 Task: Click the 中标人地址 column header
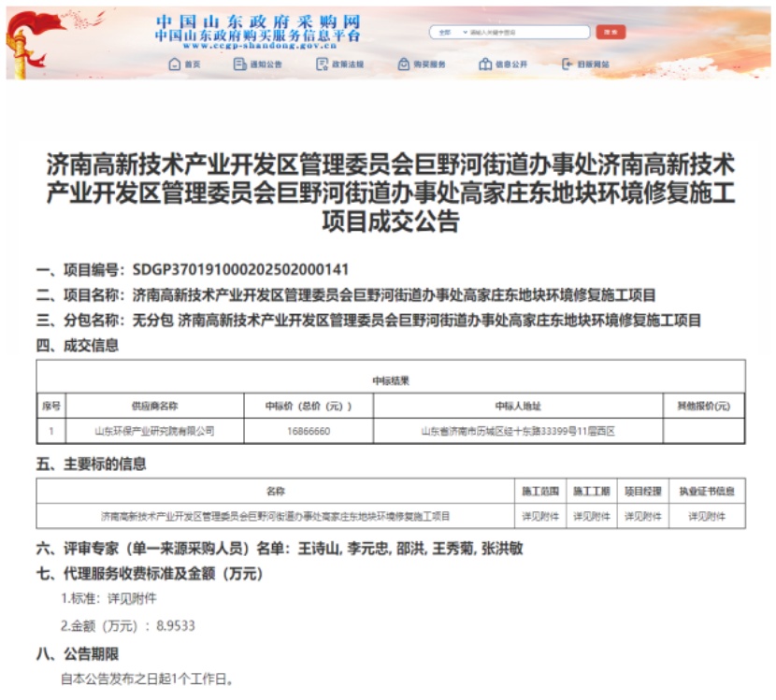[x=518, y=407]
